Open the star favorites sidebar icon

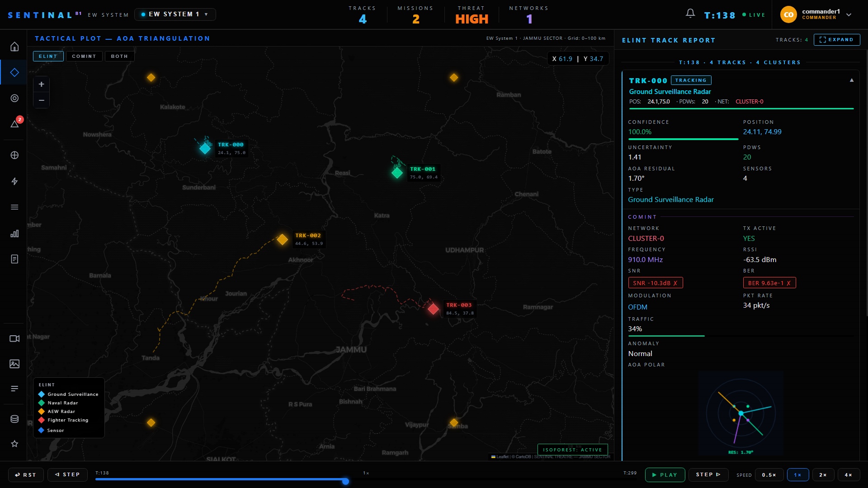click(14, 444)
